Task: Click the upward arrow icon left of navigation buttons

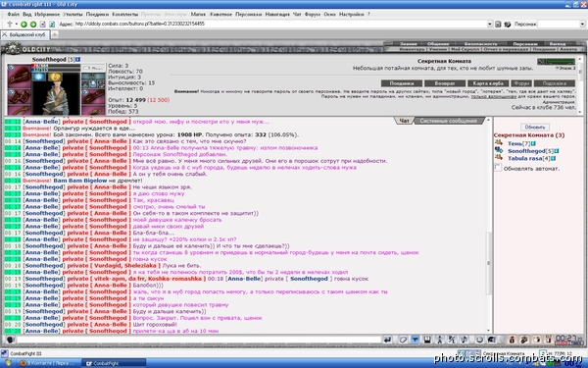Action: tap(10, 24)
